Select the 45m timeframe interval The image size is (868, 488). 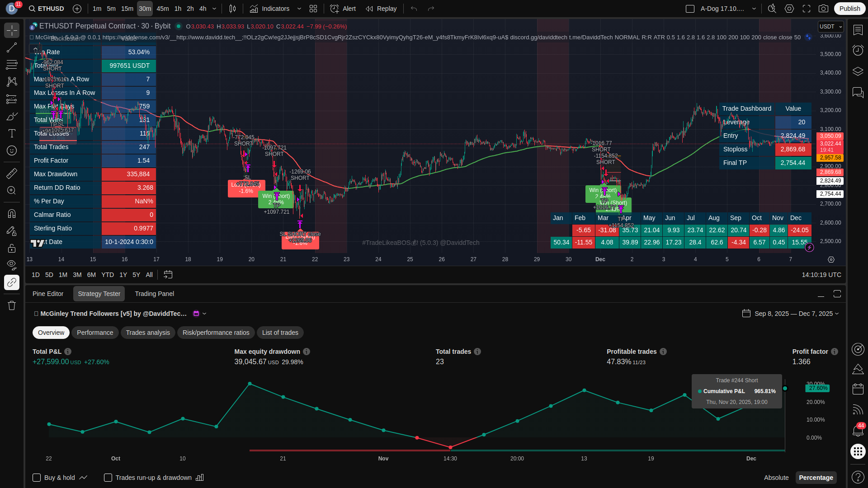(162, 9)
